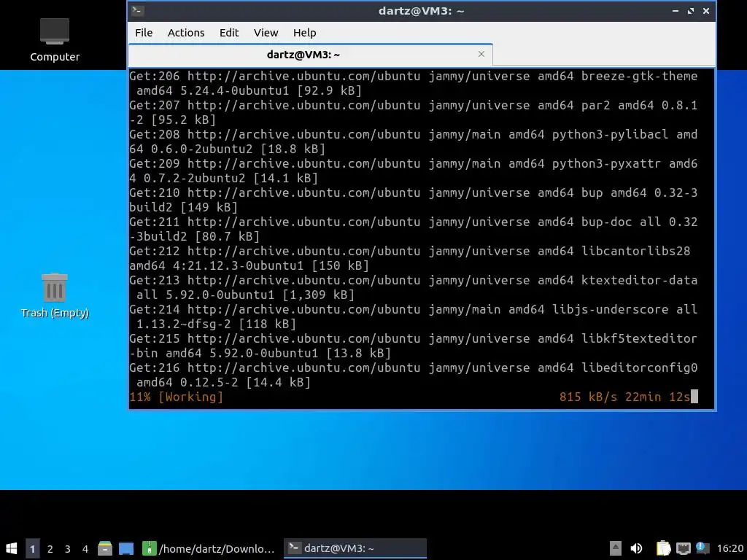Click the terminal icon in the title bar

138,10
